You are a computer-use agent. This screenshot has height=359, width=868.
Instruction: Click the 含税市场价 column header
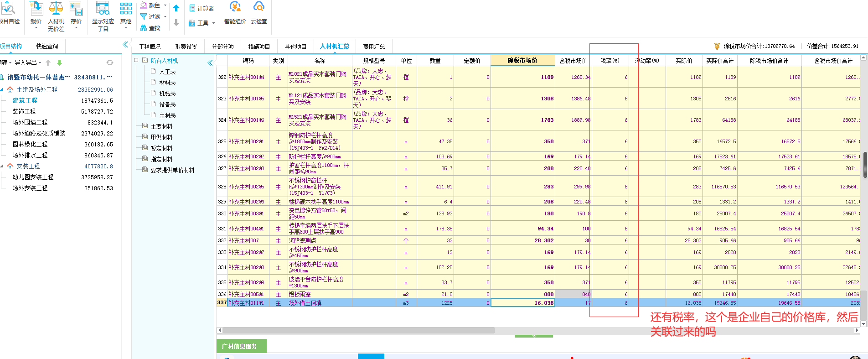[x=573, y=60]
